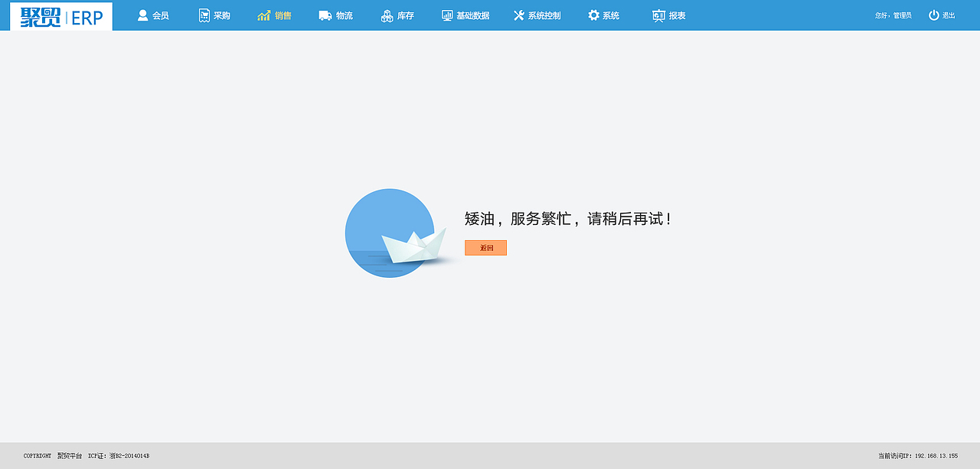This screenshot has height=469, width=980.
Task: Click the 退出 logout power icon
Action: click(x=932, y=13)
